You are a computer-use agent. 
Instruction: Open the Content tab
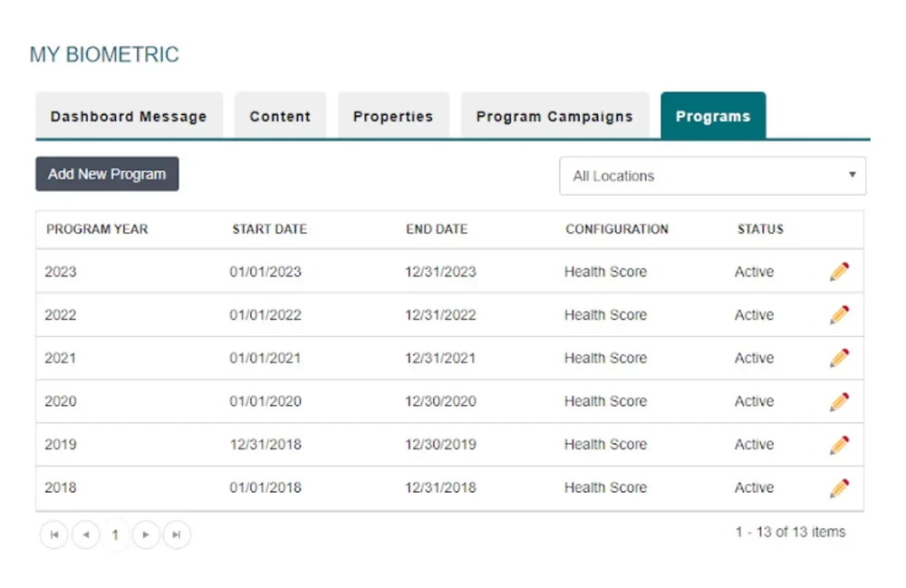[280, 116]
